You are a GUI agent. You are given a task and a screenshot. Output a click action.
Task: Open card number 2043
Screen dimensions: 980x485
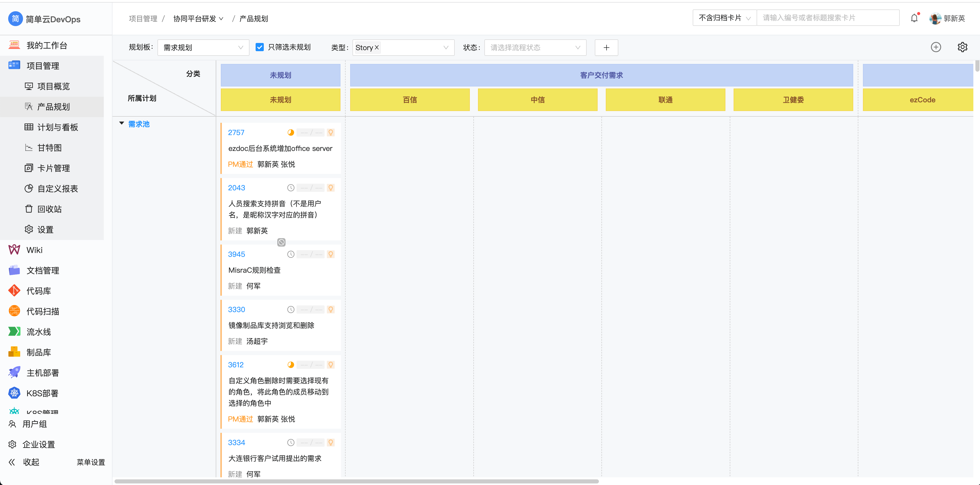click(x=236, y=188)
